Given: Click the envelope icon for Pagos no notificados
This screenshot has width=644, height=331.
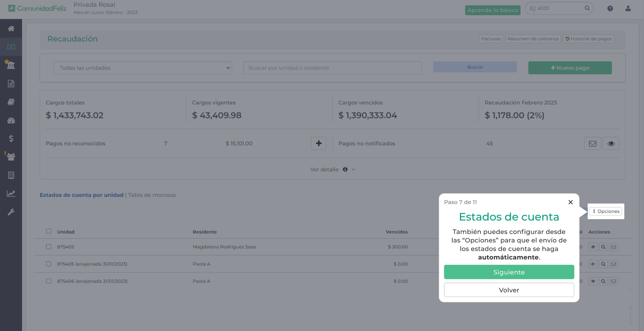Looking at the screenshot, I should 592,143.
